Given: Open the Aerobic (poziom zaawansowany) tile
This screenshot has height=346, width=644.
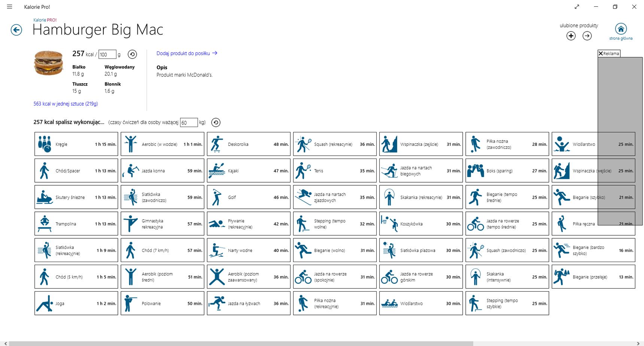Looking at the screenshot, I should (x=249, y=277).
